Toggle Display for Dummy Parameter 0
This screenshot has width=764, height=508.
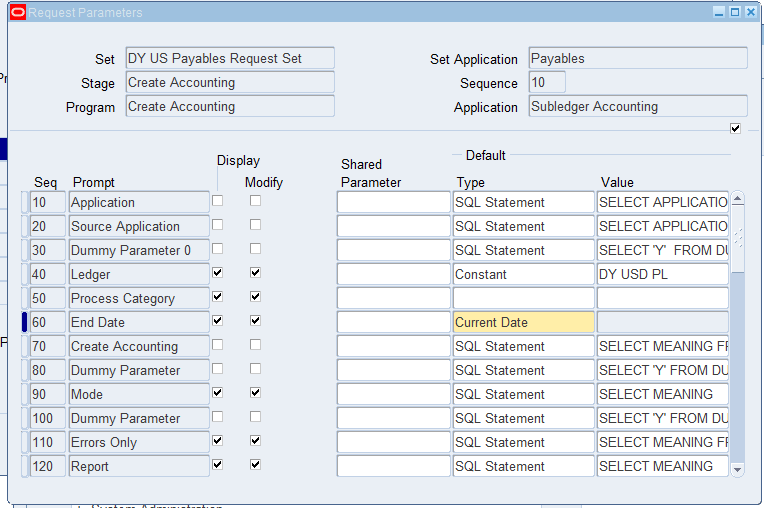point(217,248)
